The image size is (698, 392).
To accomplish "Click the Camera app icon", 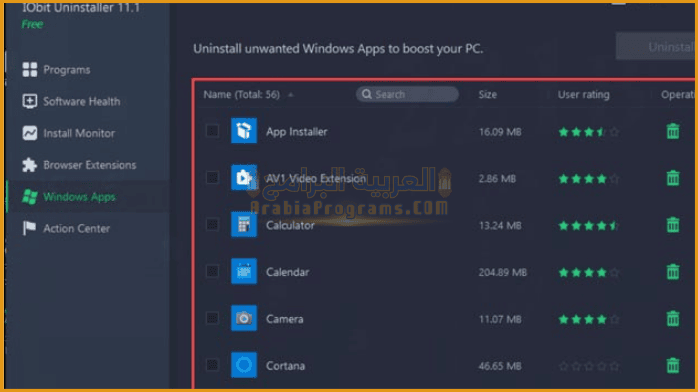I will [x=243, y=318].
